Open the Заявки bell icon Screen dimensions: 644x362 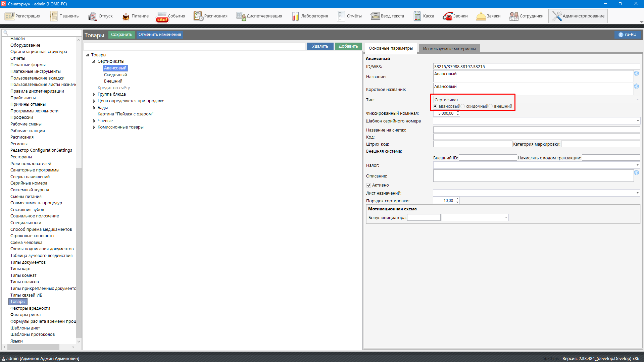(481, 16)
